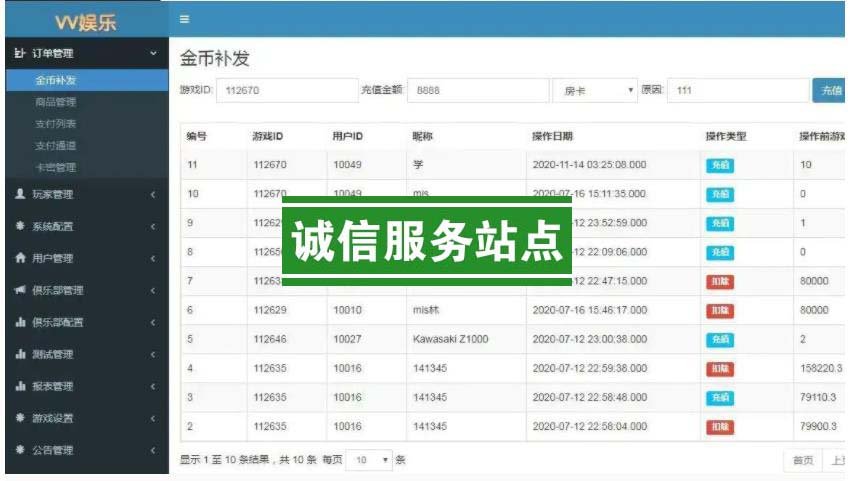The width and height of the screenshot is (854, 481).
Task: Focus the 游戏ID input field
Action: click(287, 90)
